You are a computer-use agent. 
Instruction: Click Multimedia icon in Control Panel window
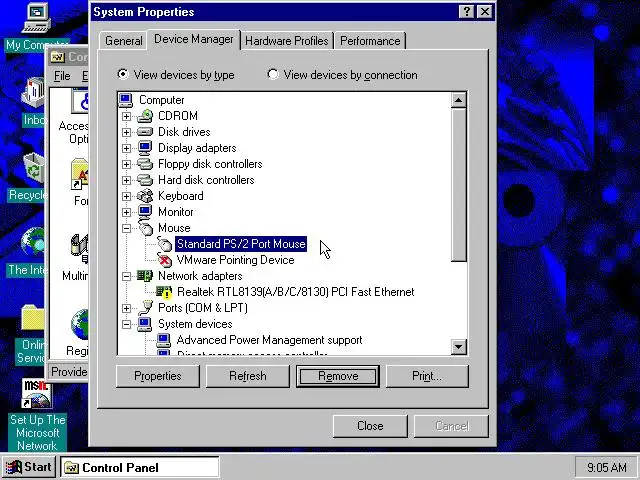click(78, 249)
